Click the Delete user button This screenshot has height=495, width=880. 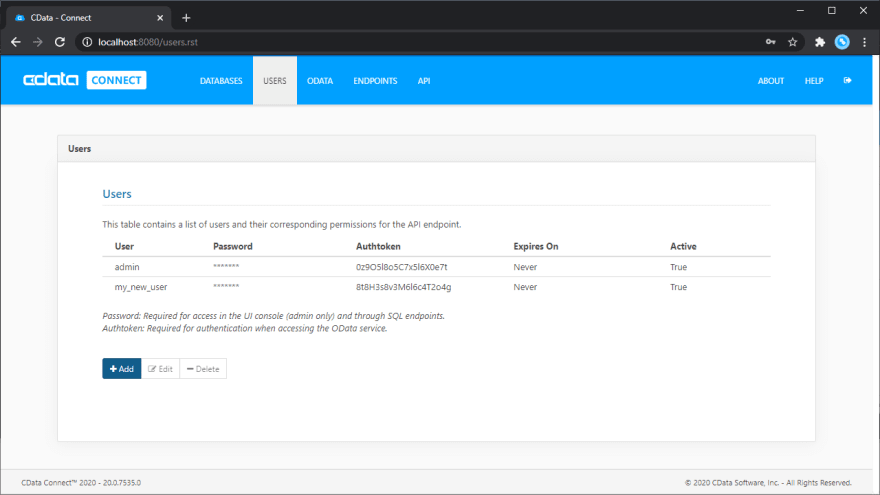coord(203,369)
